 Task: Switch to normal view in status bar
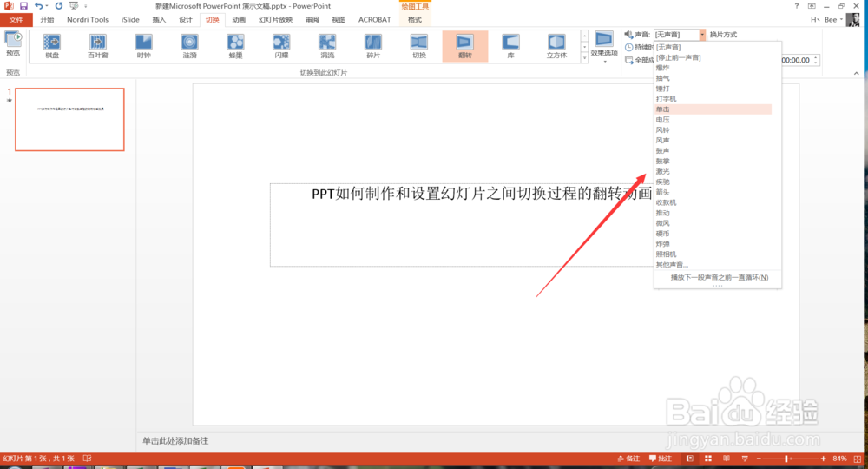[690, 459]
